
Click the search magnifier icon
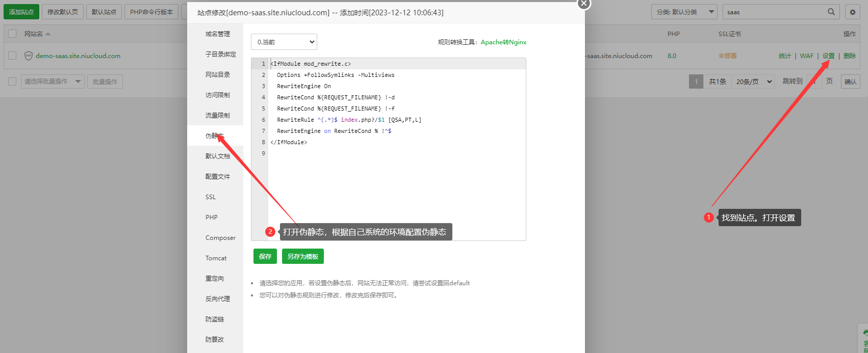(x=831, y=12)
